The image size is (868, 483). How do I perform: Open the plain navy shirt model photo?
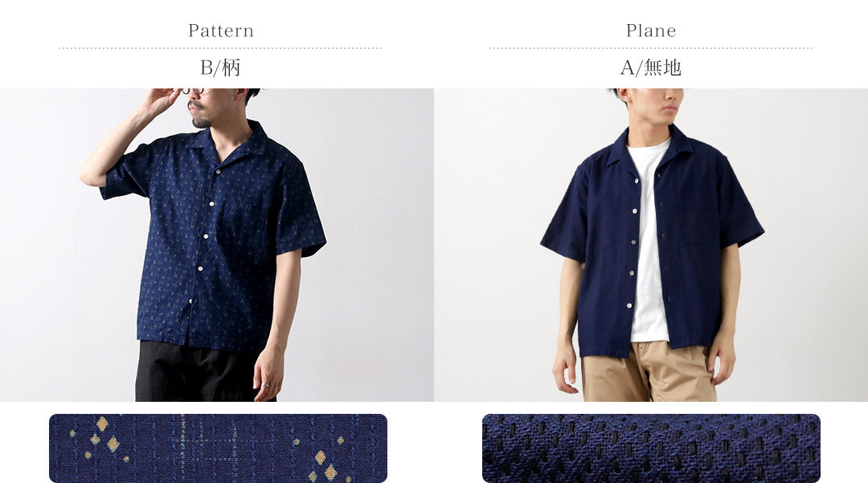(651, 244)
